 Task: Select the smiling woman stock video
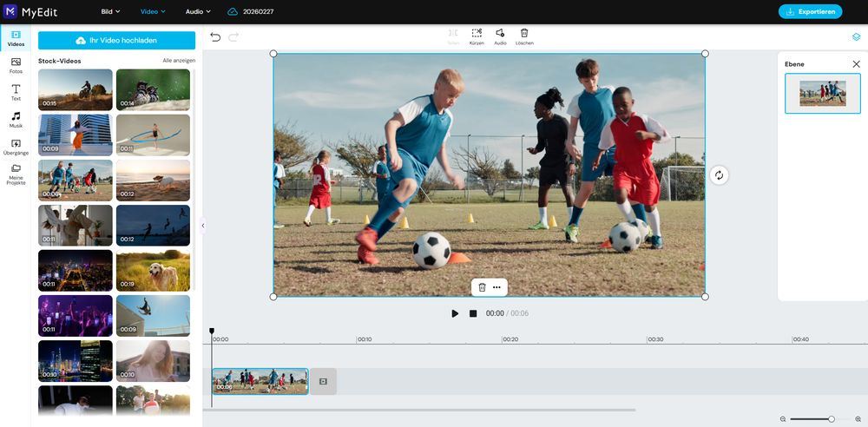pos(153,361)
